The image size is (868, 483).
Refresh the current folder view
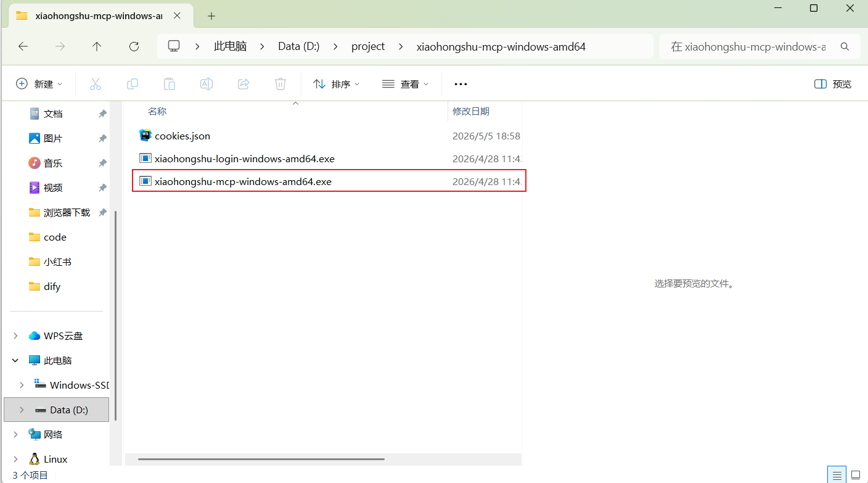[x=134, y=46]
